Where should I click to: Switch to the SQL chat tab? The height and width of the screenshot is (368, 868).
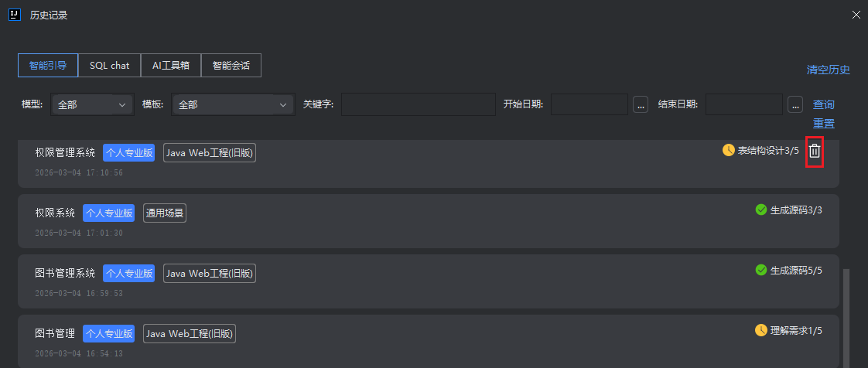[x=109, y=66]
